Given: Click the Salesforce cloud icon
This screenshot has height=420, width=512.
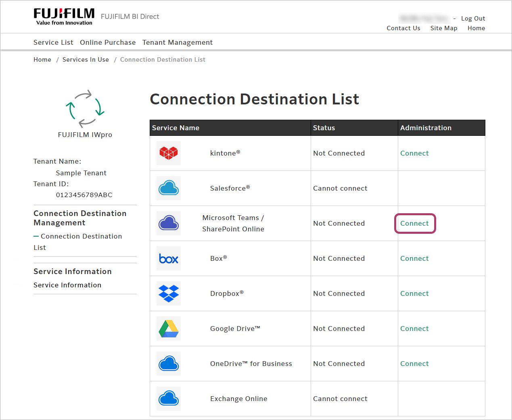Looking at the screenshot, I should [169, 188].
